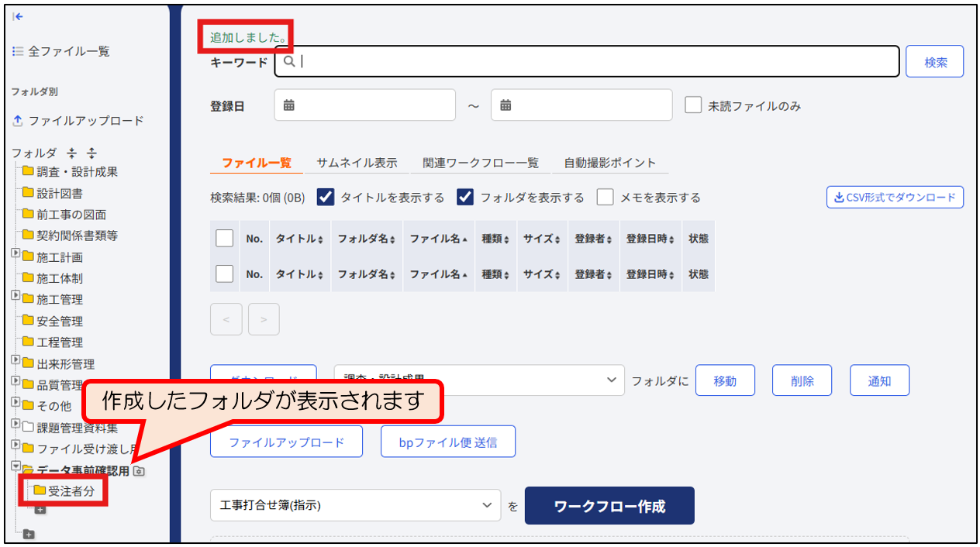Click ワークフロー作成 button

coord(609,506)
